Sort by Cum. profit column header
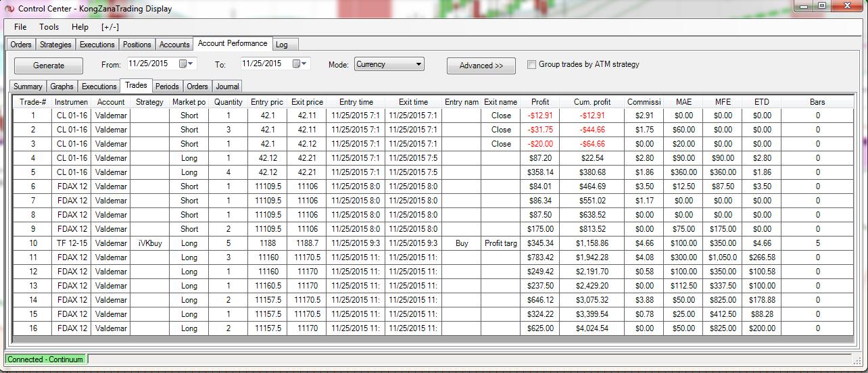This screenshot has width=868, height=373. tap(592, 102)
